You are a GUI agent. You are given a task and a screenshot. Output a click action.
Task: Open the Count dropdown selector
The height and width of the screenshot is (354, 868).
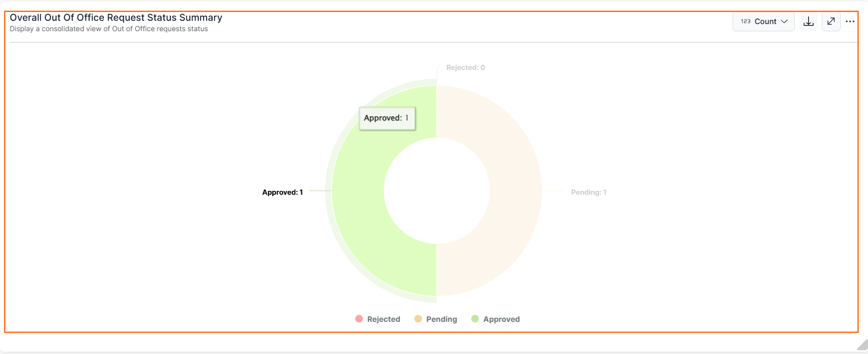764,22
